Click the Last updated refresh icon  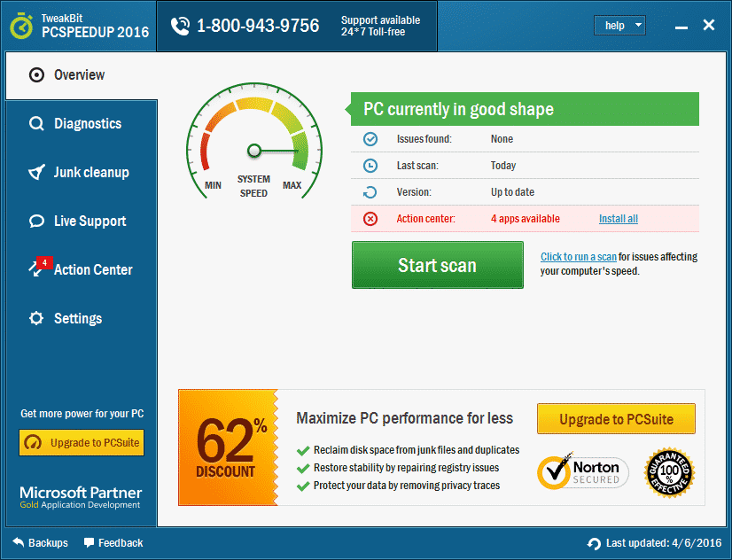pos(595,544)
